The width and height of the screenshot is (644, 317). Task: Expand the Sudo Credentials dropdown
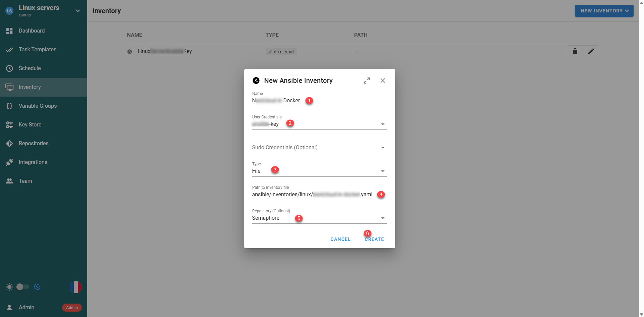[x=383, y=148]
